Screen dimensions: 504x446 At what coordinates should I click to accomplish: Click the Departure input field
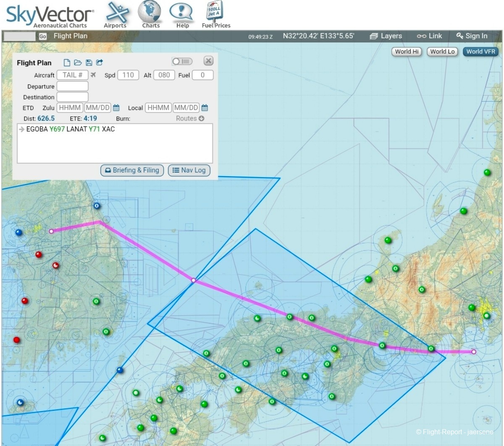(x=72, y=86)
